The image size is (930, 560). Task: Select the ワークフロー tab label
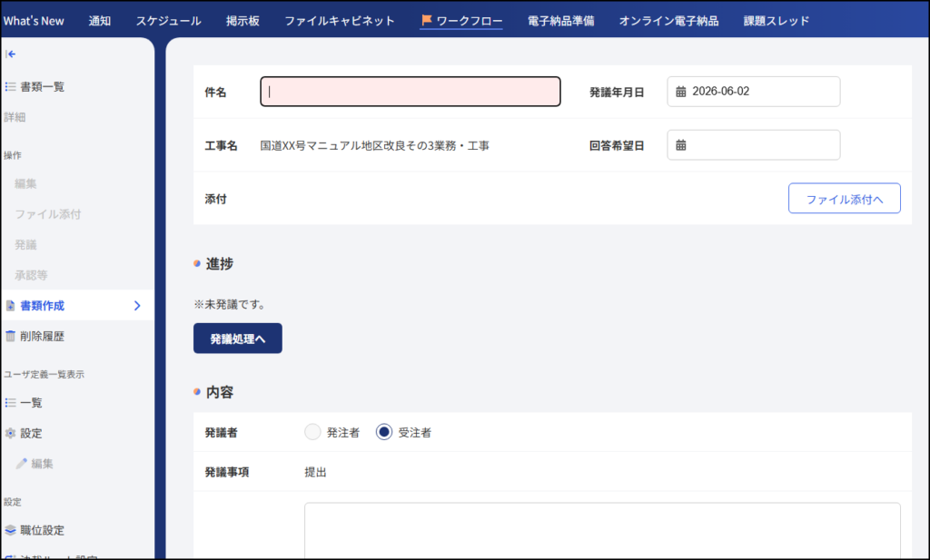click(x=470, y=21)
